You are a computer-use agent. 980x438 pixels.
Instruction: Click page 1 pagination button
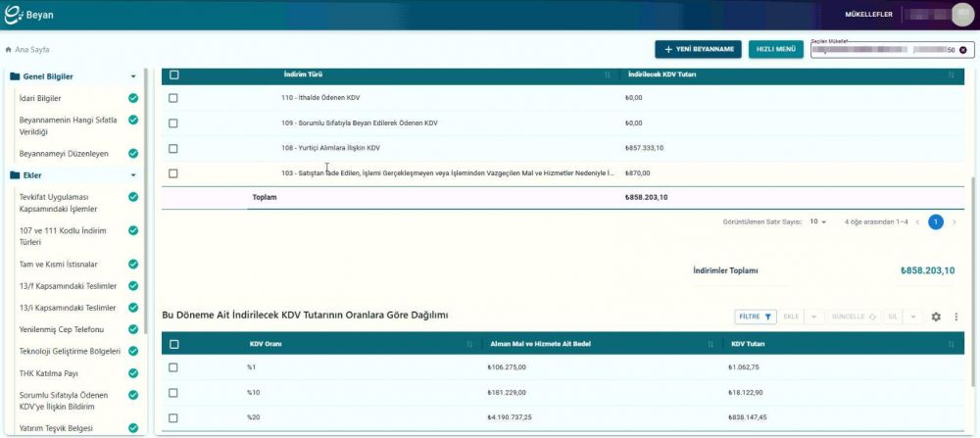point(935,221)
